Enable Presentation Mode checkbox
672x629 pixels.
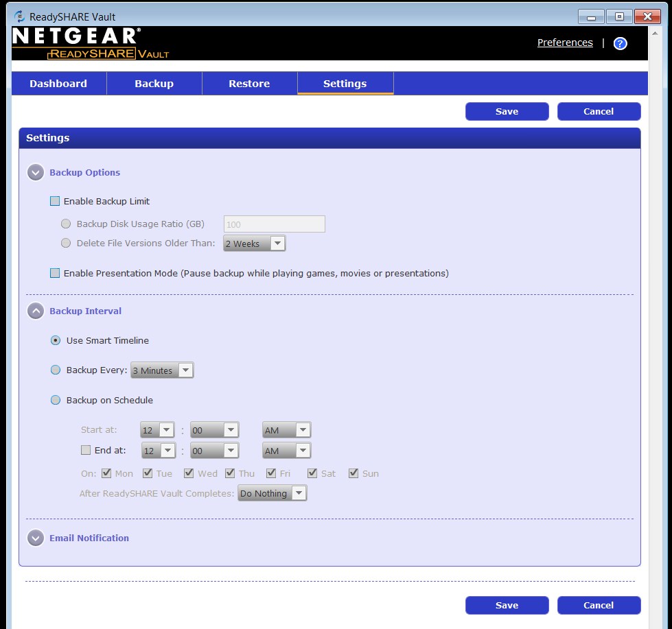[x=55, y=273]
